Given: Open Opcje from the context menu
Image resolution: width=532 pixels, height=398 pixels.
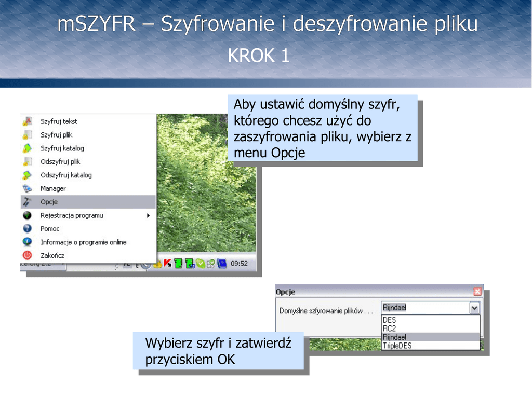Looking at the screenshot, I should 49,202.
